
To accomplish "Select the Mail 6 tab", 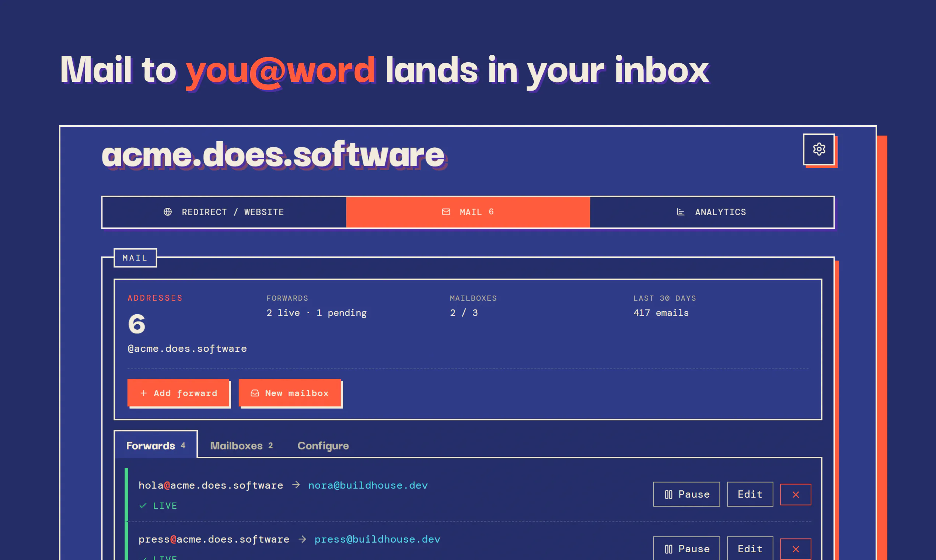I will (468, 212).
